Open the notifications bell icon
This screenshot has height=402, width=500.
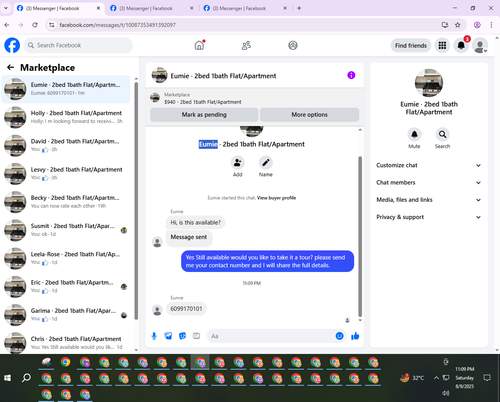click(461, 46)
